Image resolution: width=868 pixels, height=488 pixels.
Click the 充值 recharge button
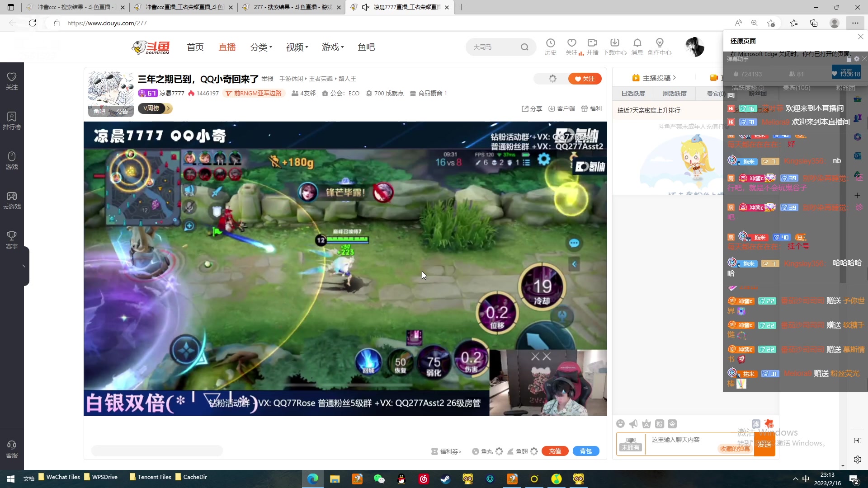tap(555, 451)
